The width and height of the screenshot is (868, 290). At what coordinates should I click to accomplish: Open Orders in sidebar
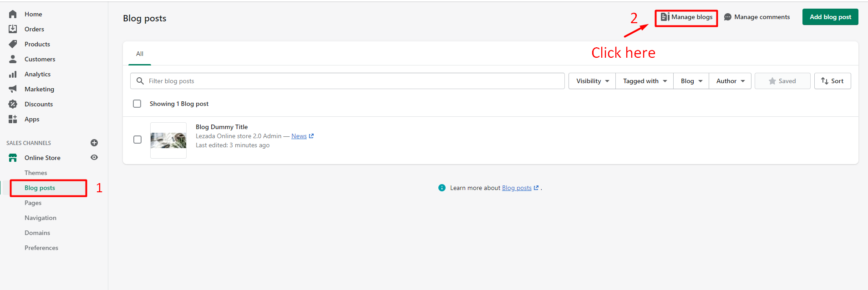click(34, 29)
